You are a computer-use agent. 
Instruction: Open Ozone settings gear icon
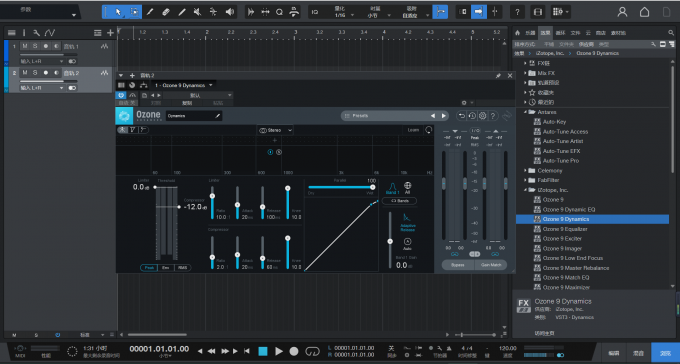(482, 116)
